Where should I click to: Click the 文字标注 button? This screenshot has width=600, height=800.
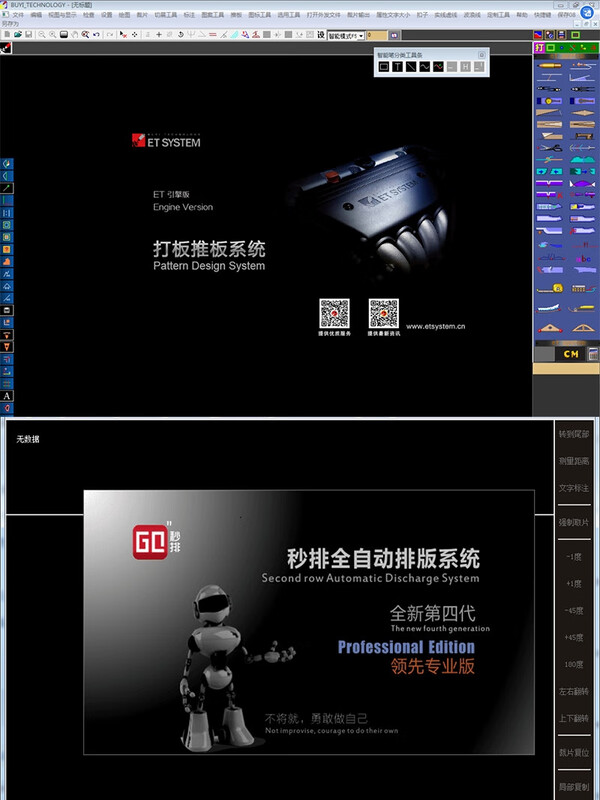573,488
